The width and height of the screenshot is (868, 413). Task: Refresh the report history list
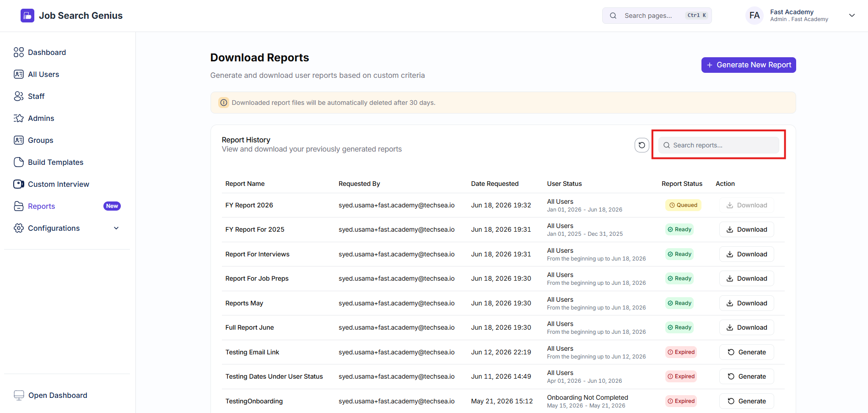click(x=642, y=145)
